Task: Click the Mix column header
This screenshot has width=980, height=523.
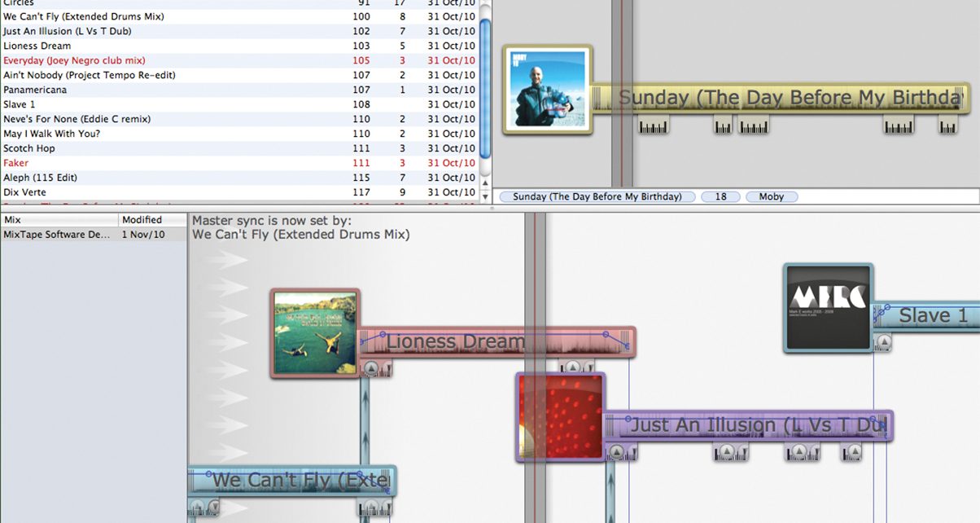Action: pos(59,220)
